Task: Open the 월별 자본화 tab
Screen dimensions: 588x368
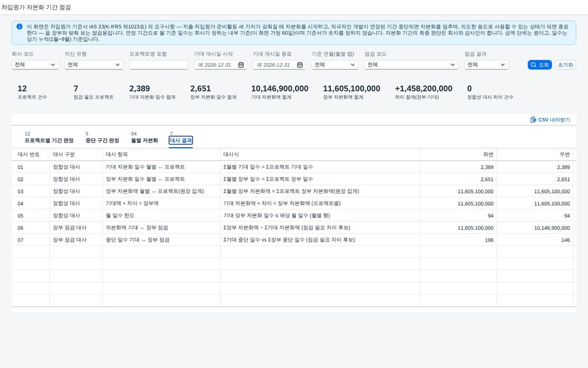Action: pyautogui.click(x=144, y=140)
